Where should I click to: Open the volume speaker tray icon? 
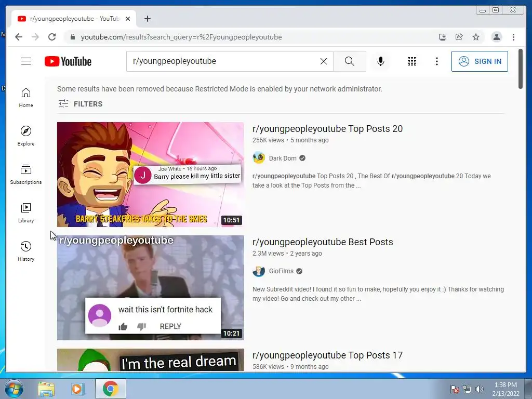480,389
